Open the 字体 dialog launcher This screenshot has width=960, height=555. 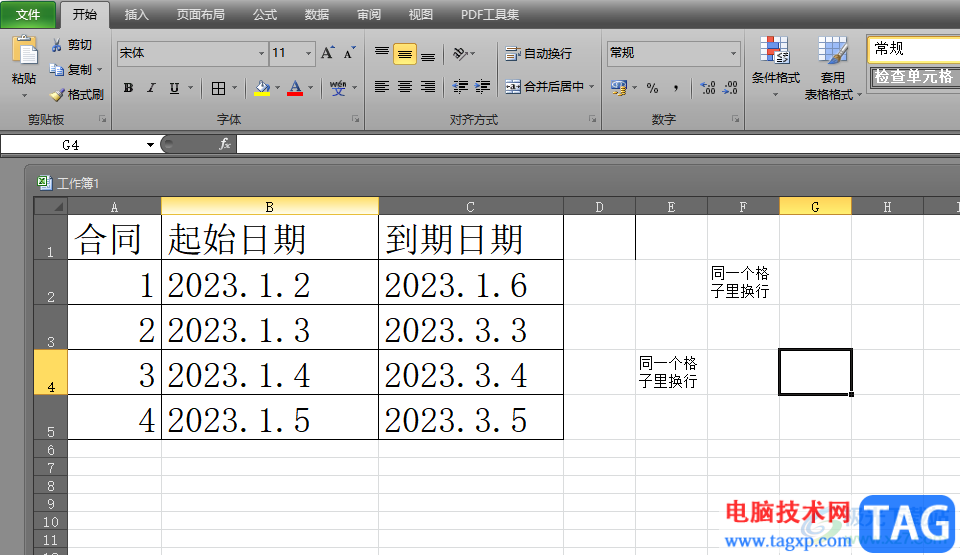coord(356,119)
